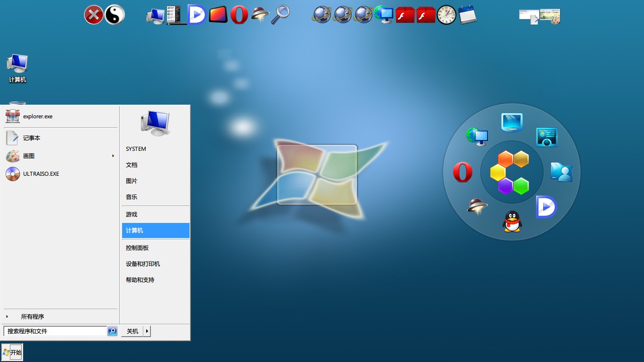This screenshot has height=362, width=644.
Task: Click the 搜索程序和文件 search box
Action: pos(55,331)
